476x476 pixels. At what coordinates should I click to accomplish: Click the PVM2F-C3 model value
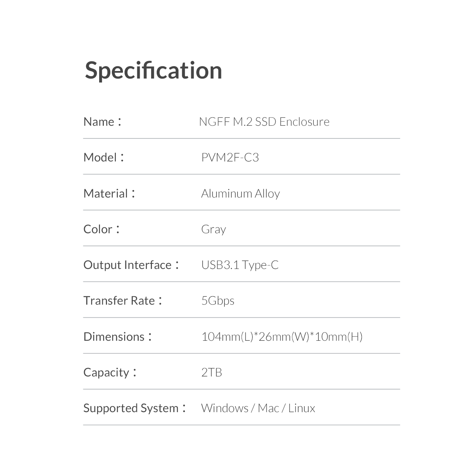click(230, 157)
